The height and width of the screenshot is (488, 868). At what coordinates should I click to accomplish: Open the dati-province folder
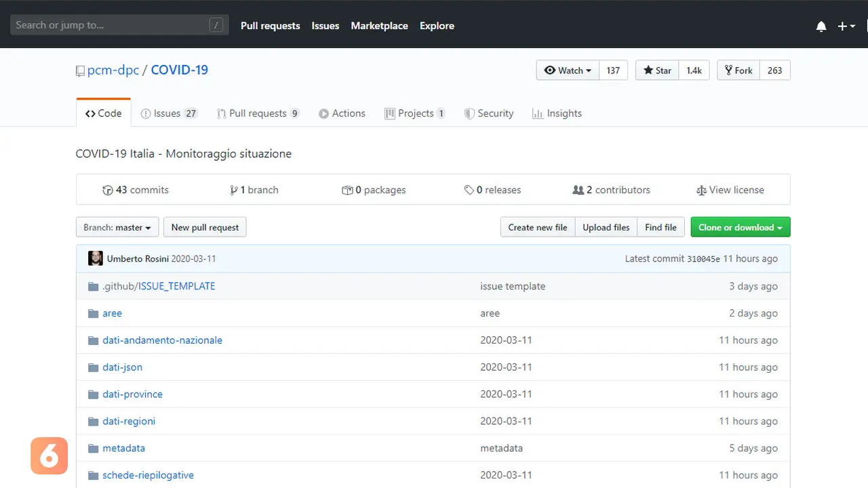[132, 394]
